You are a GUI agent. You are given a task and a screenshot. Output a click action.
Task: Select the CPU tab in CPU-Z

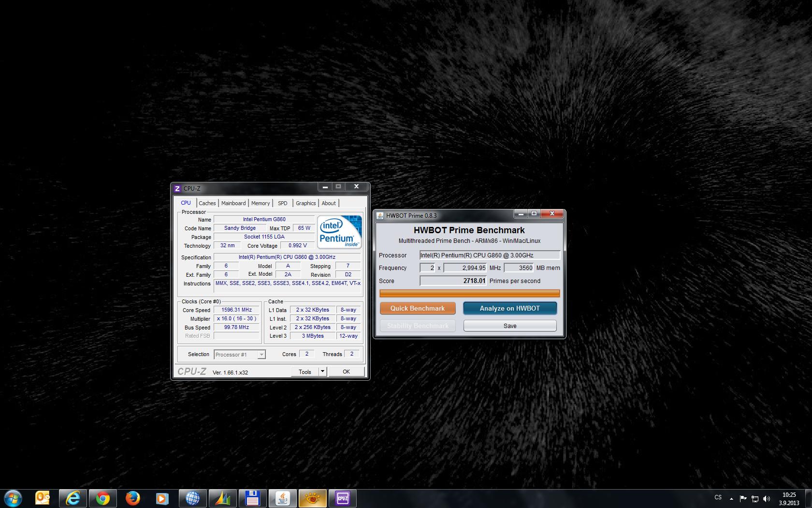pyautogui.click(x=186, y=203)
